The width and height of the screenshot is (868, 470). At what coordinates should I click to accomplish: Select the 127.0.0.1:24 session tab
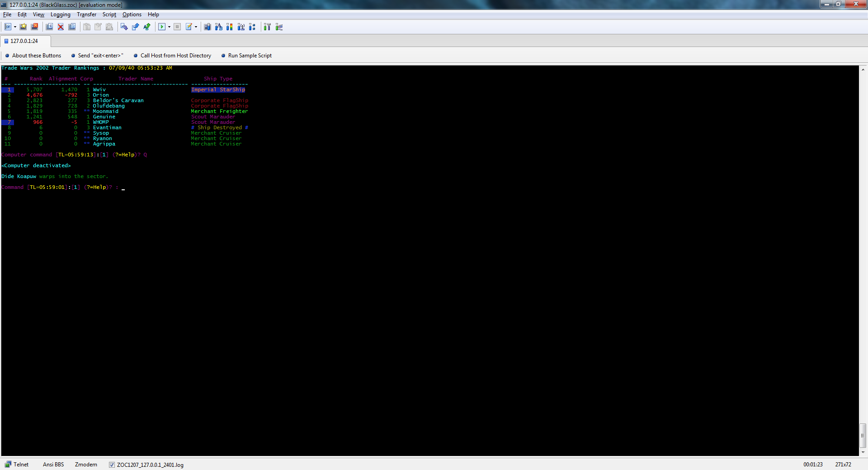24,41
